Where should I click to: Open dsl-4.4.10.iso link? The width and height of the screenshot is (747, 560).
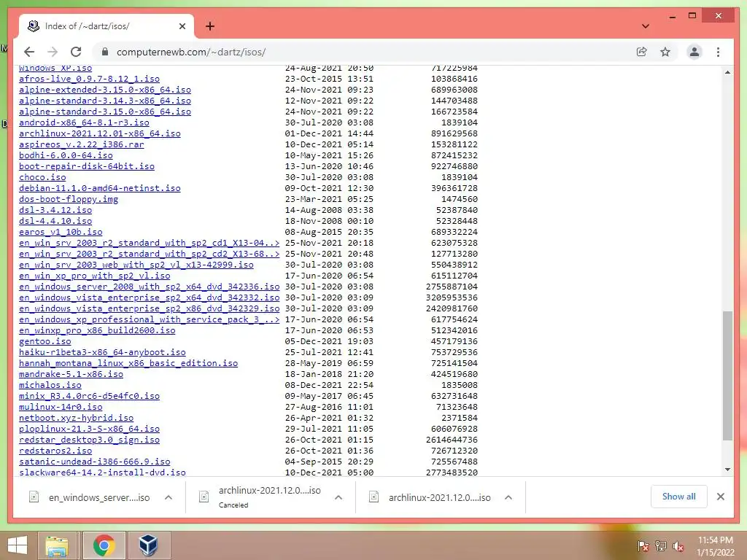55,222
